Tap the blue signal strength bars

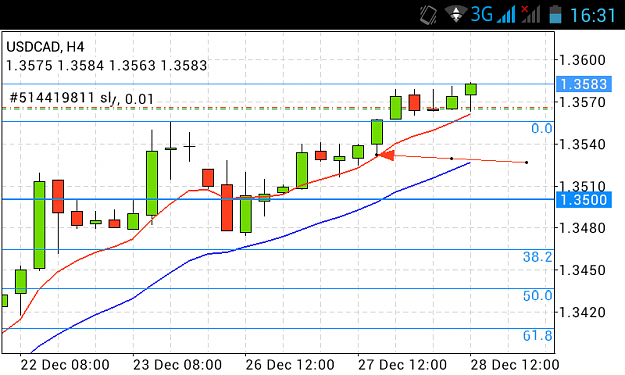point(506,15)
